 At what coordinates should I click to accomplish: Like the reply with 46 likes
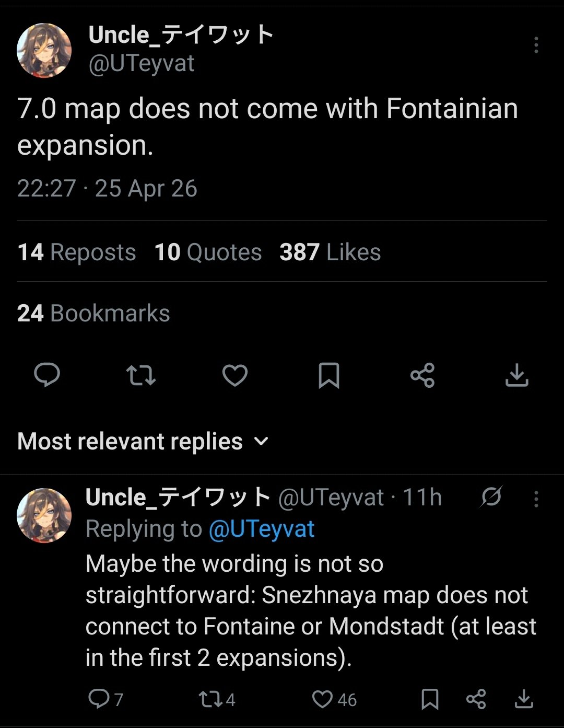pyautogui.click(x=323, y=699)
